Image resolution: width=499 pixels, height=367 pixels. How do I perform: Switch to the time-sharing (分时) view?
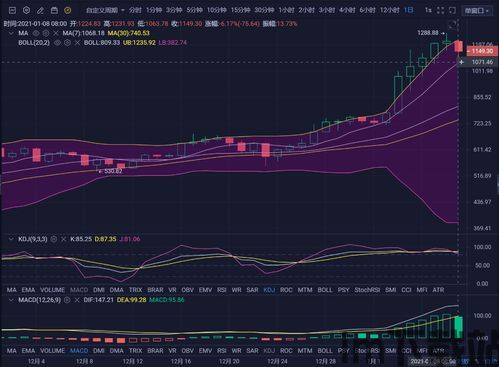(x=135, y=11)
